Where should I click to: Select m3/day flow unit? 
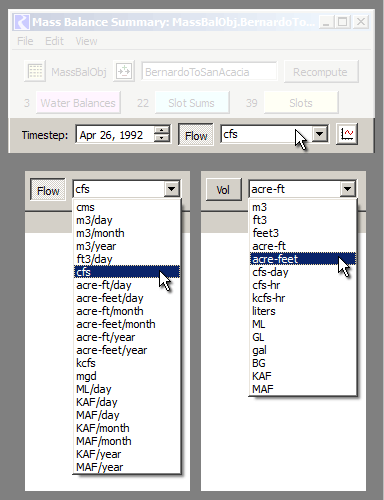coord(127,220)
